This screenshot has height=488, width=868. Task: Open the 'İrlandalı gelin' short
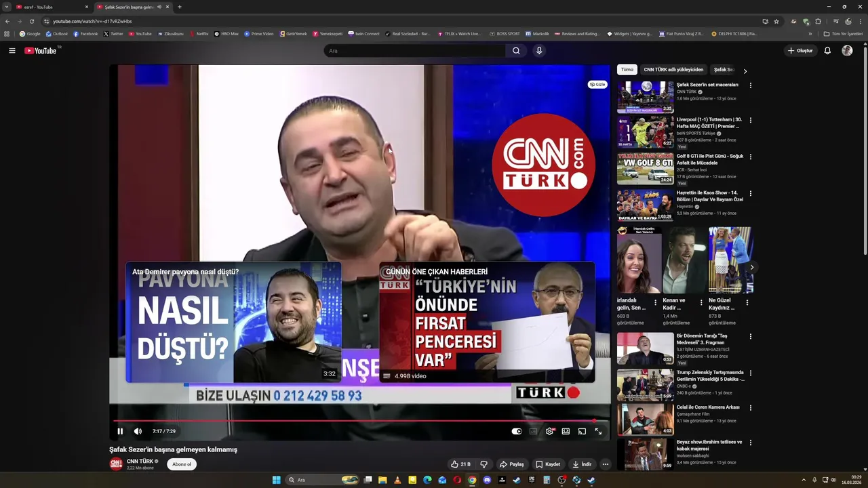(x=639, y=260)
